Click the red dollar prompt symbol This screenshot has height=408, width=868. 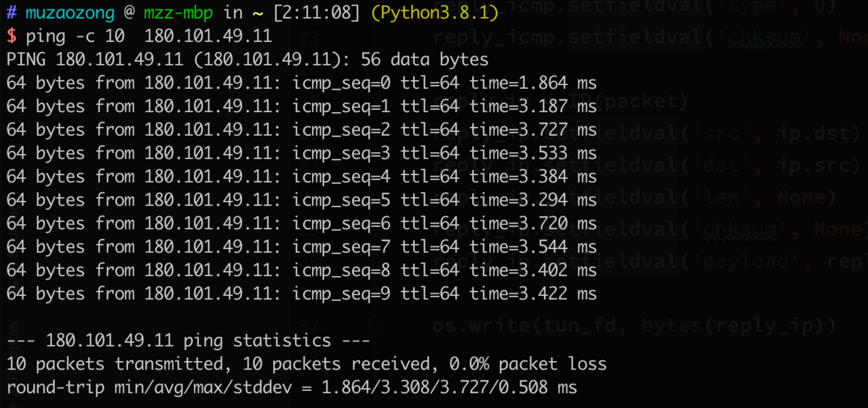12,36
